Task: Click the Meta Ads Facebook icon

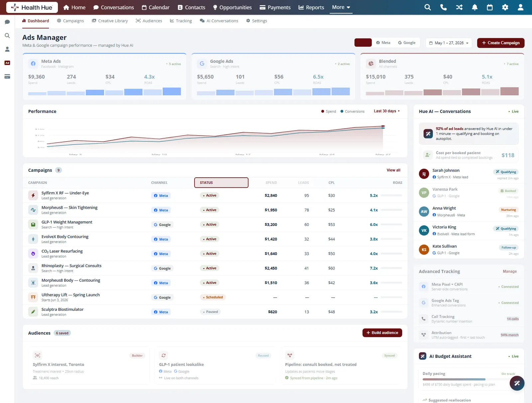Action: click(x=33, y=63)
